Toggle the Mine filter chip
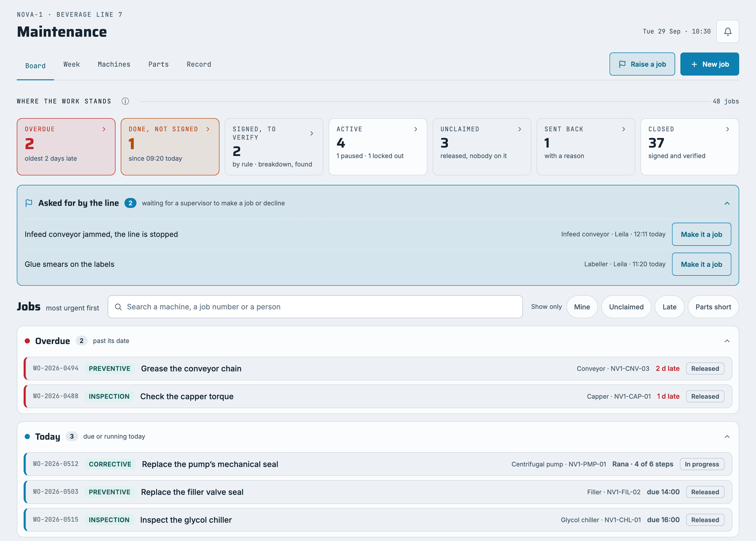Viewport: 756px width, 541px height. pos(582,307)
